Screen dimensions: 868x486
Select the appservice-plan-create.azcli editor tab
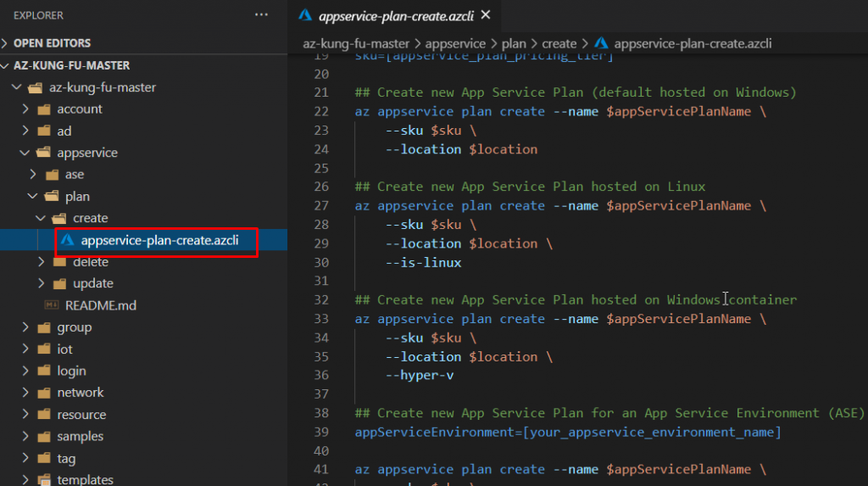coord(395,15)
